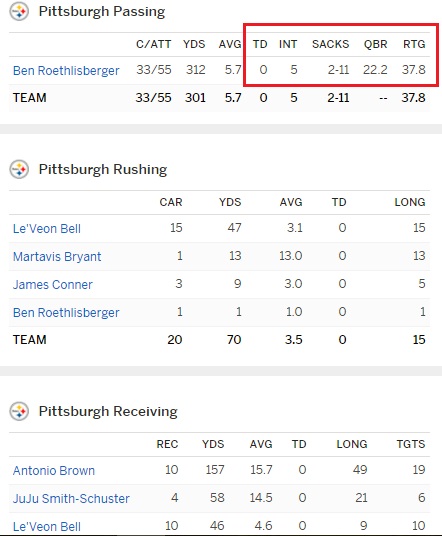Open JuJu Smith-Schuster player page
Screen dimensions: 442x536
pyautogui.click(x=71, y=498)
